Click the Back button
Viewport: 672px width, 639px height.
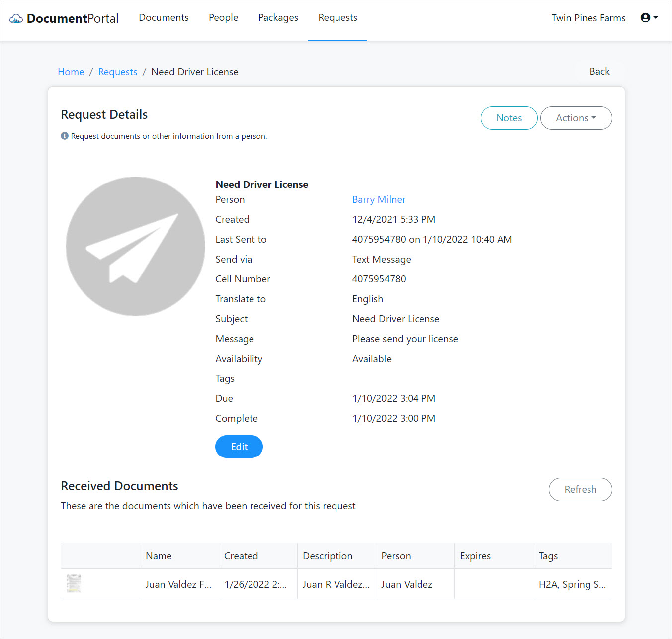click(599, 71)
